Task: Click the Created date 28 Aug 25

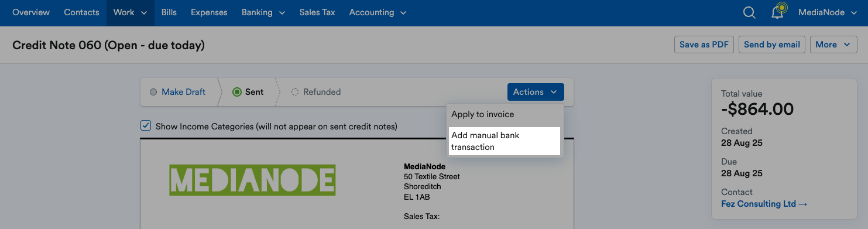Action: pos(742,143)
